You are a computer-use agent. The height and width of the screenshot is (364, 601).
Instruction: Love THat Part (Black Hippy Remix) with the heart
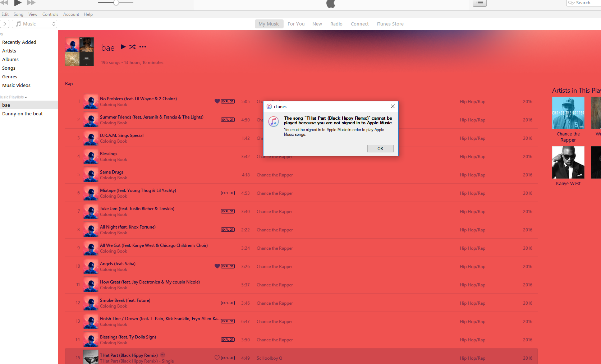coord(217,358)
